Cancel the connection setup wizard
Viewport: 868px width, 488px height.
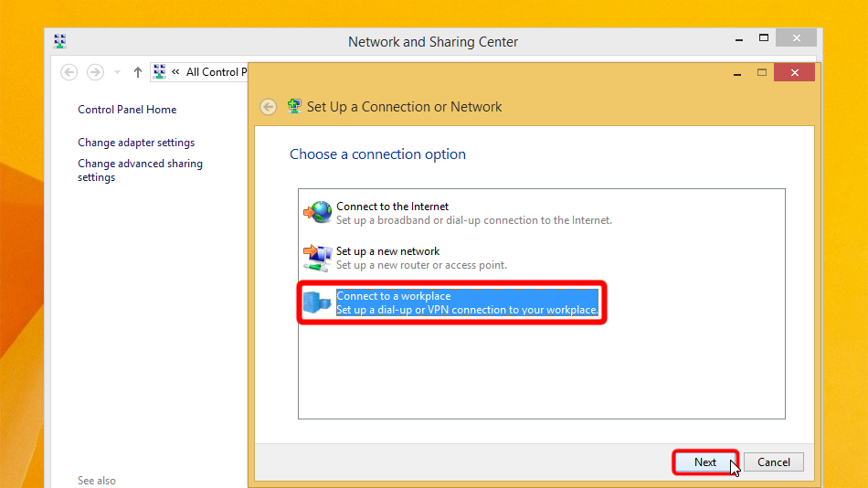pos(773,462)
